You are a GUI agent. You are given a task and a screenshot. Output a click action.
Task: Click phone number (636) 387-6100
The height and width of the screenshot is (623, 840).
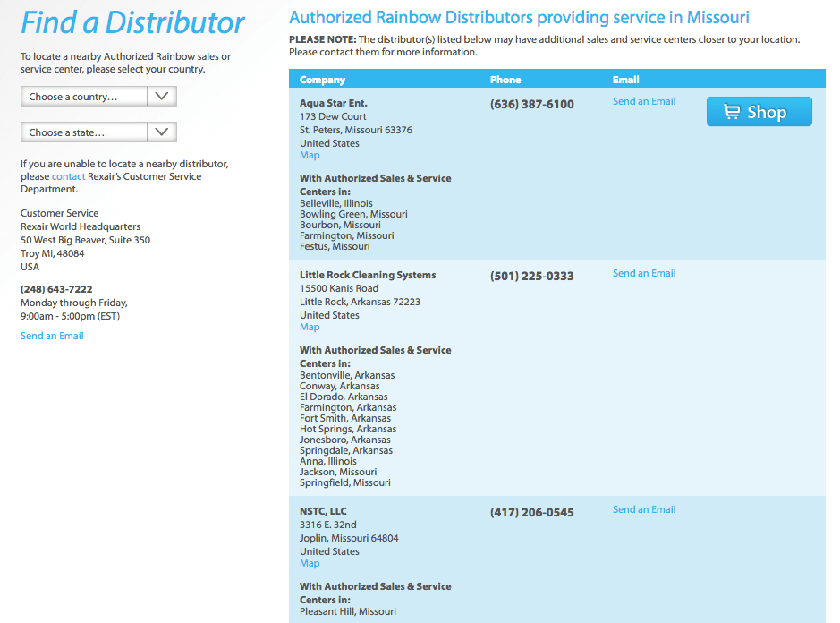point(532,105)
